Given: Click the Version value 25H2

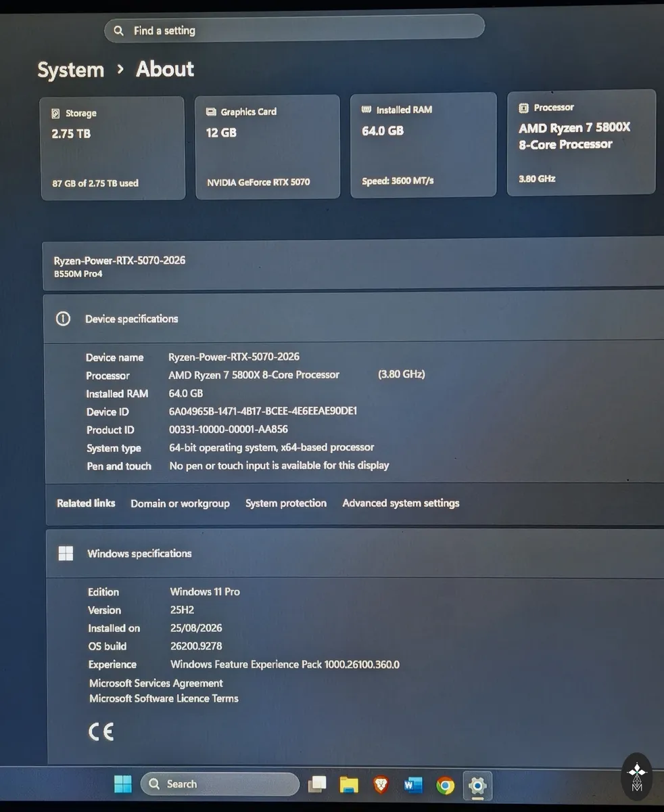Looking at the screenshot, I should 183,610.
